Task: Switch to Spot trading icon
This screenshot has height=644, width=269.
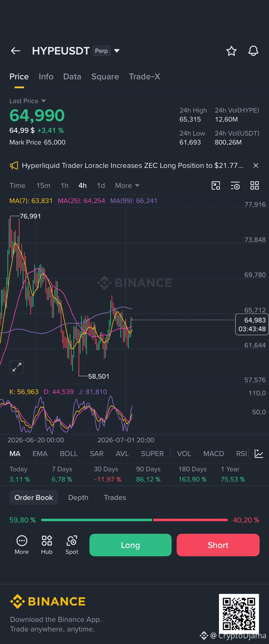Action: (72, 545)
